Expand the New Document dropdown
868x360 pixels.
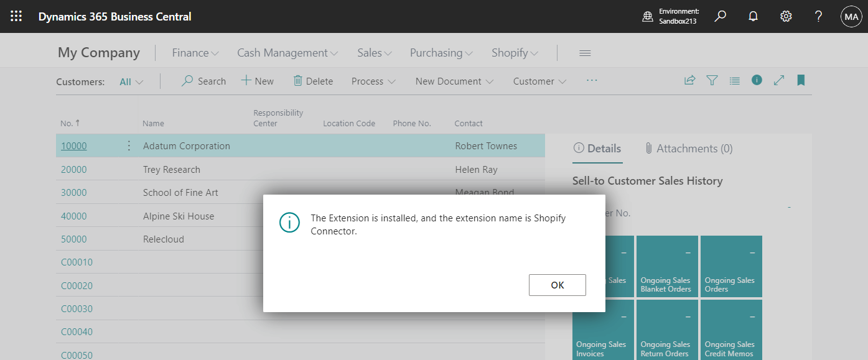454,81
